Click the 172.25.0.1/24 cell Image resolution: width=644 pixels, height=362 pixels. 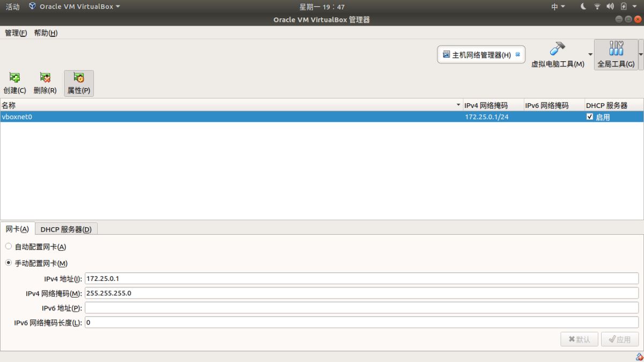point(487,117)
